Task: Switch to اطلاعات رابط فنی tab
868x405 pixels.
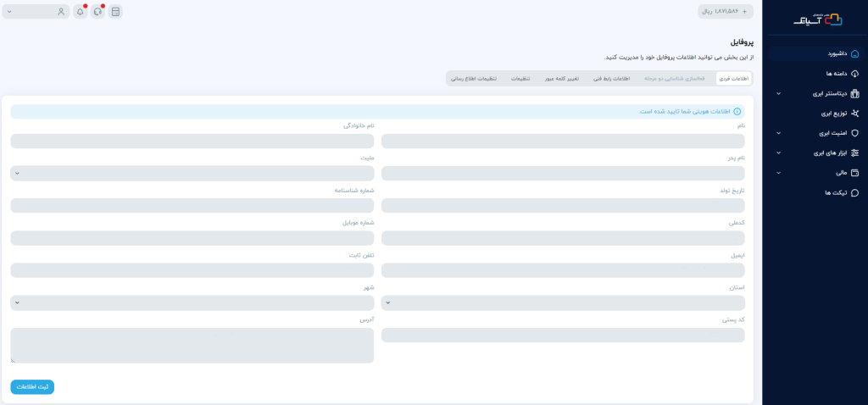Action: coord(611,78)
